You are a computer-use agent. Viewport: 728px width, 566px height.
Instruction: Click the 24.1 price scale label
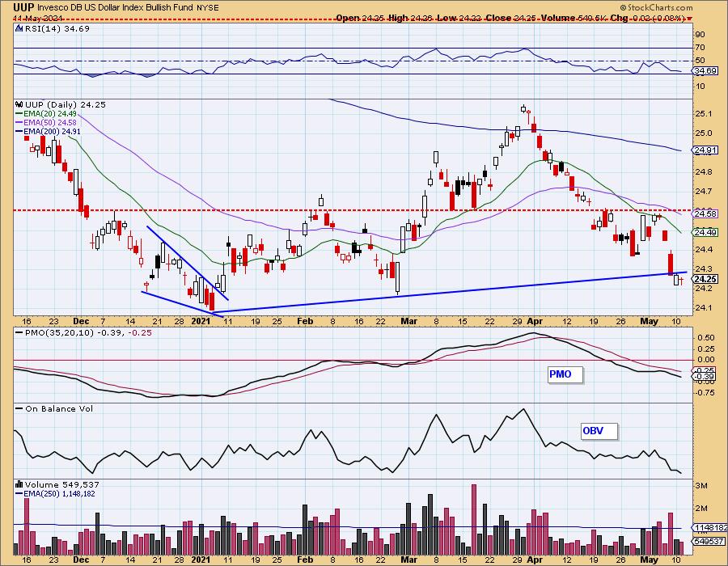tap(704, 307)
